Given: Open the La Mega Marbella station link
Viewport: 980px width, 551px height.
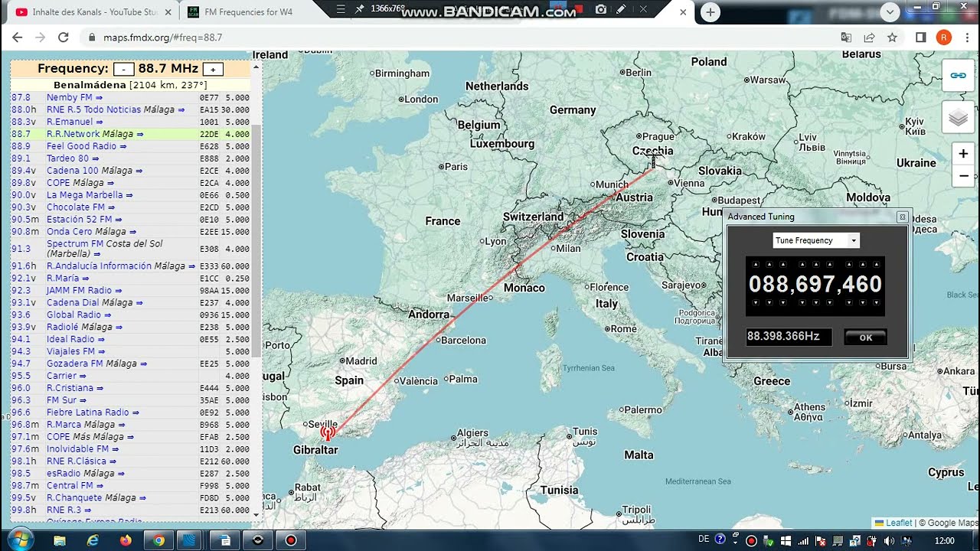Looking at the screenshot, I should click(x=84, y=195).
